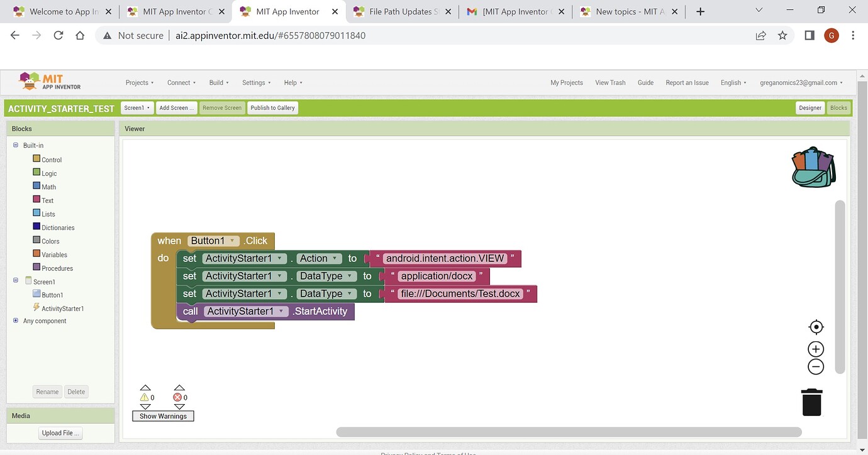Click the Colors drawer color square
This screenshot has width=868, height=455.
(36, 240)
